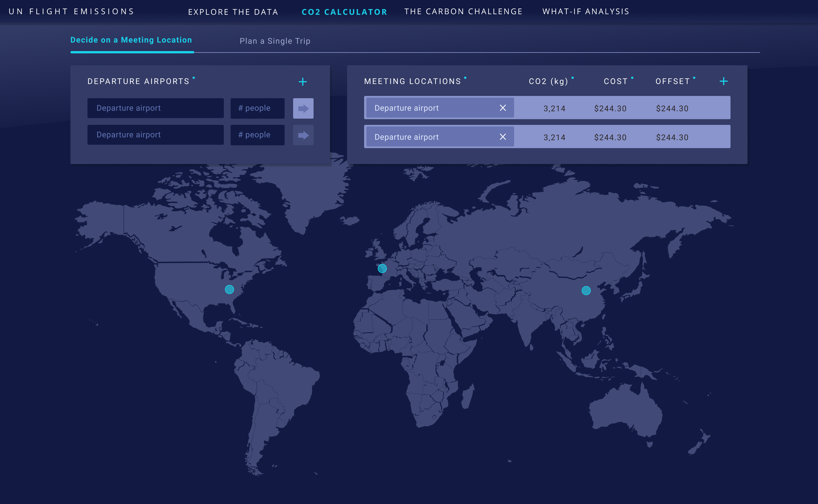Open The Carbon Challenge page
The height and width of the screenshot is (504, 818).
[x=463, y=11]
